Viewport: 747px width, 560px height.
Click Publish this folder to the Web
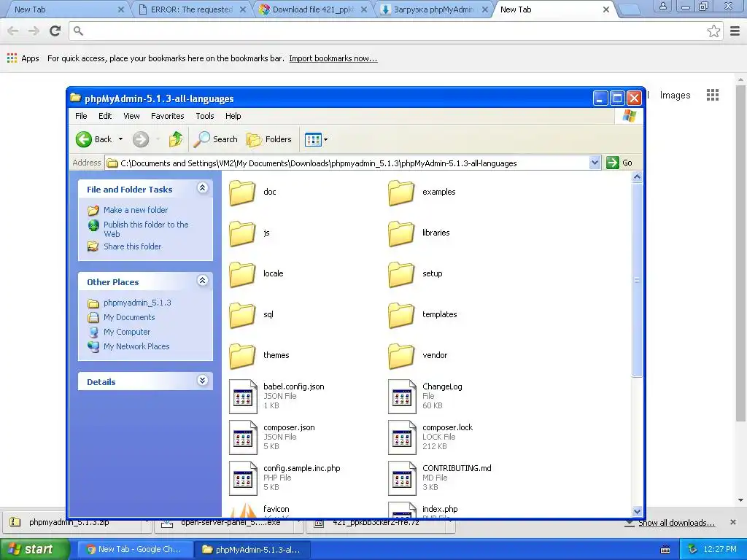point(146,229)
